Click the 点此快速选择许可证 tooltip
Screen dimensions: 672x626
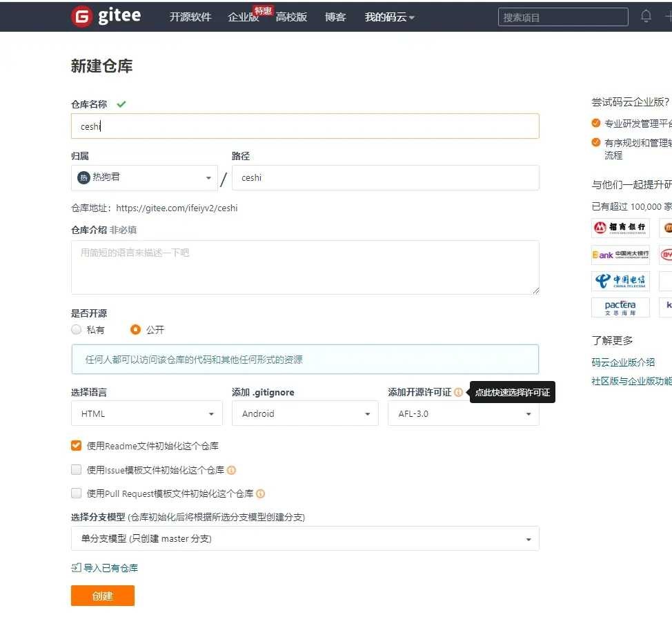point(513,392)
